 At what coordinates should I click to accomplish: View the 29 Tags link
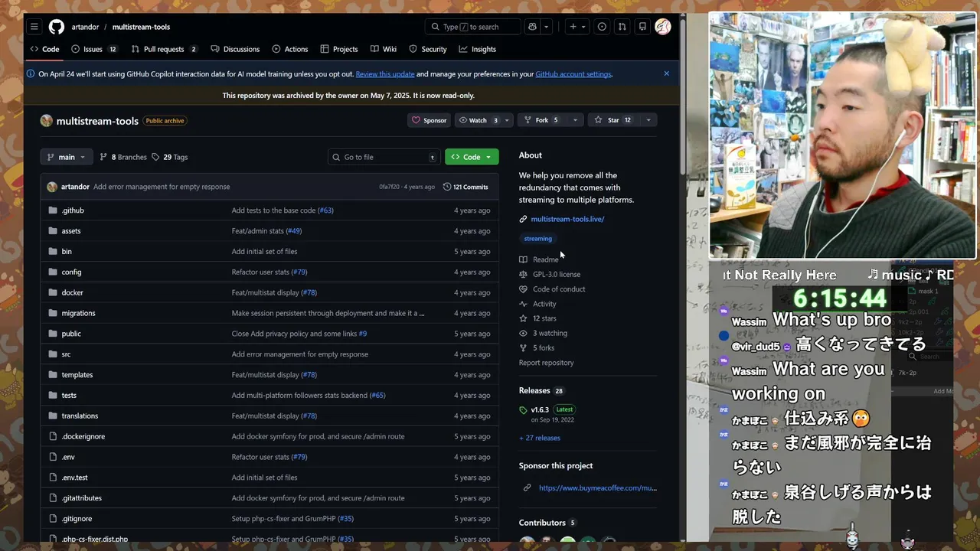pos(169,157)
